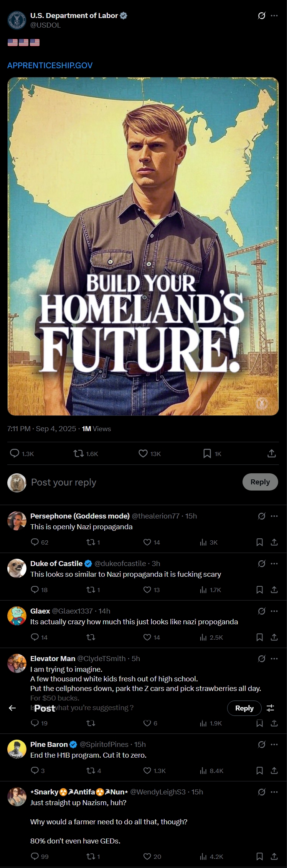Go back using the left arrow
This screenshot has height=868, width=287.
click(12, 708)
